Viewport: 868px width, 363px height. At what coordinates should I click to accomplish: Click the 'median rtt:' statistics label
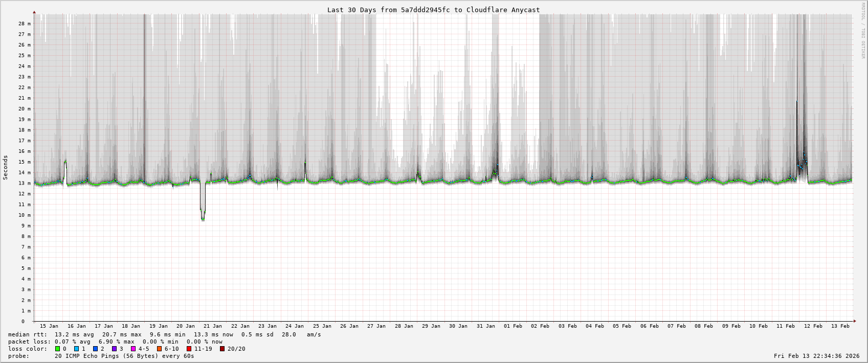[28, 334]
